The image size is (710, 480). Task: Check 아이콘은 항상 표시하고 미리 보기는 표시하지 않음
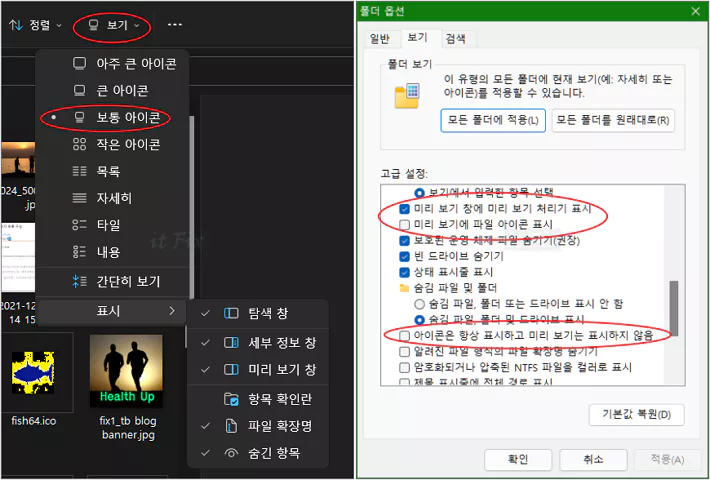tap(405, 336)
